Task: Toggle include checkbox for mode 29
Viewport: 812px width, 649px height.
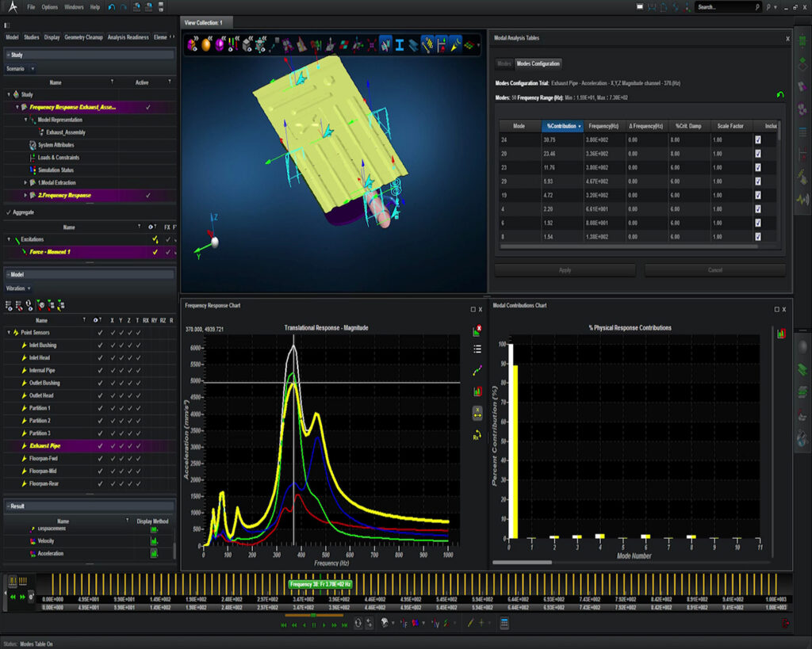Action: pos(758,181)
